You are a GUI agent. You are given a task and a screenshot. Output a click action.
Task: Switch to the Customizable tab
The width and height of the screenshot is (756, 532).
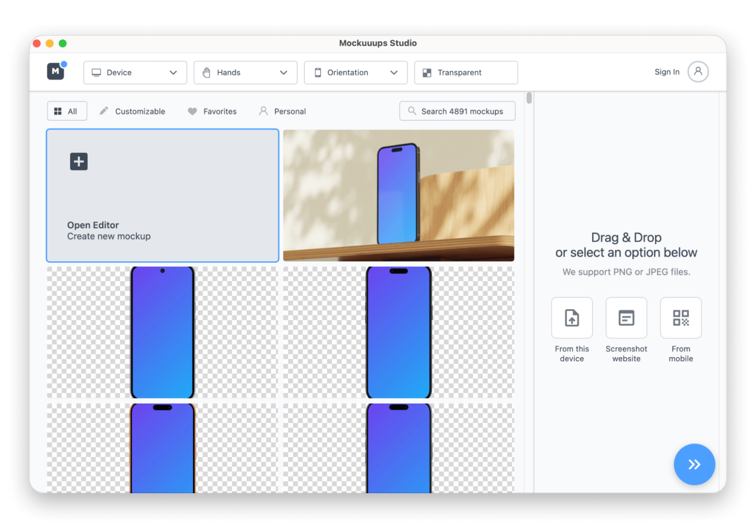pyautogui.click(x=132, y=111)
